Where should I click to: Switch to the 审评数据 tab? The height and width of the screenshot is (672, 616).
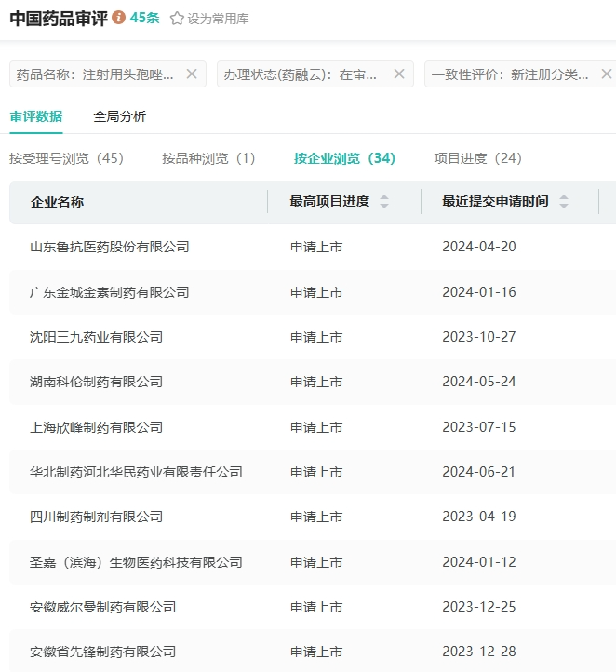(36, 116)
